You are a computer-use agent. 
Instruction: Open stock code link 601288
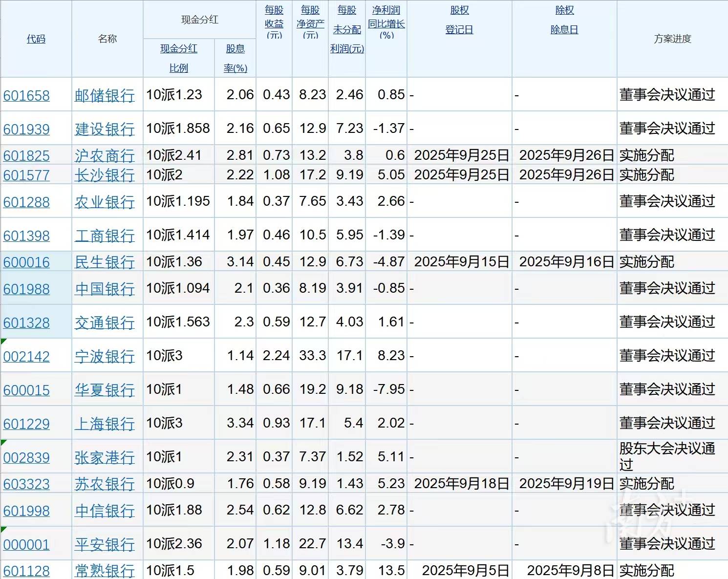point(26,202)
